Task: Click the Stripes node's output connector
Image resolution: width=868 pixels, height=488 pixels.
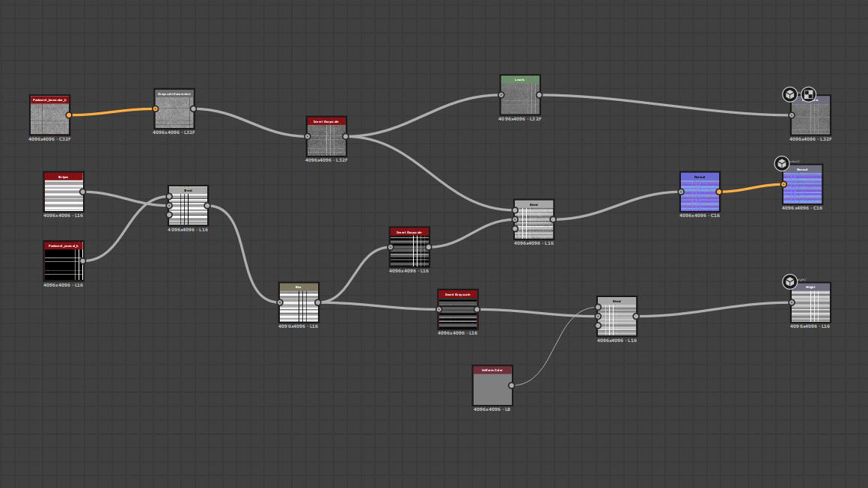Action: [82, 192]
